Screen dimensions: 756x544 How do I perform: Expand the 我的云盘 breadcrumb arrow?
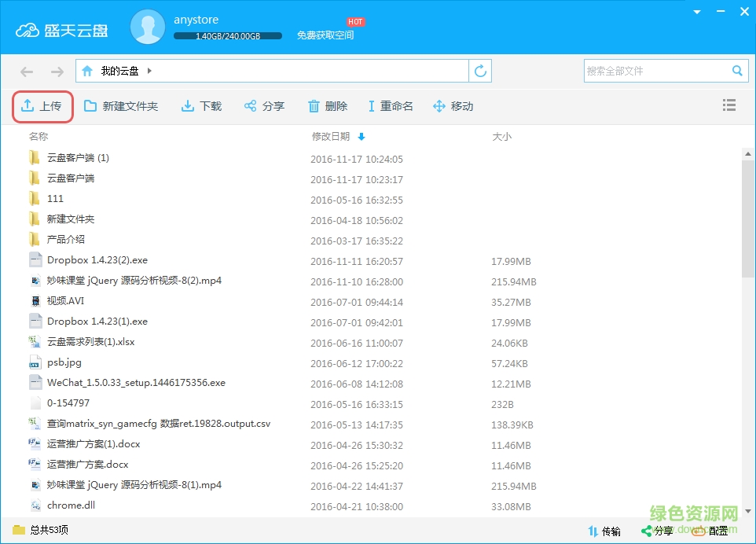(x=149, y=71)
